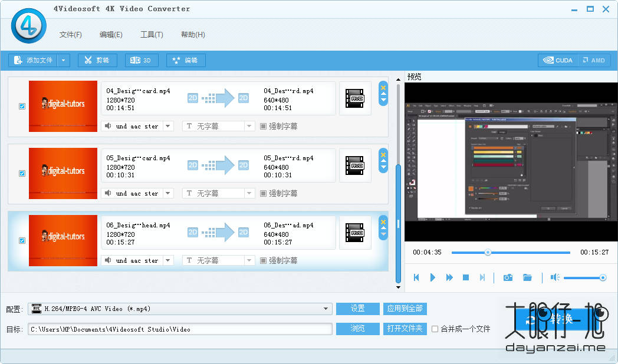618x364 pixels.
Task: Uncheck the 06_Design head.mp4 file checkbox
Action: click(22, 240)
